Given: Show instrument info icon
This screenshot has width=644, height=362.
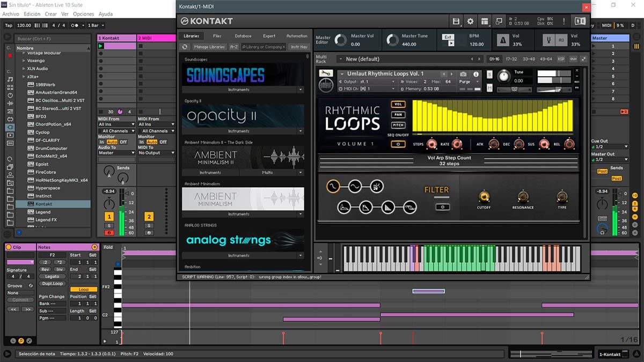Looking at the screenshot, I should point(475,74).
